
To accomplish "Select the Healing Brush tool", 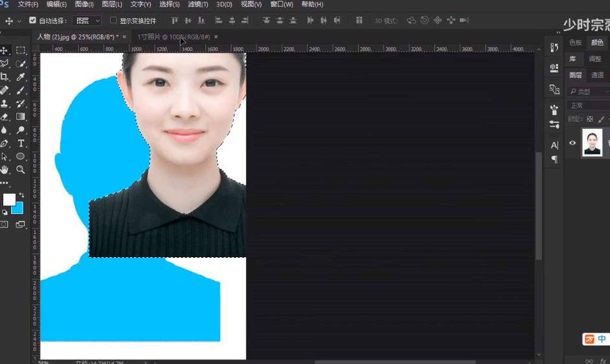I will (5, 90).
